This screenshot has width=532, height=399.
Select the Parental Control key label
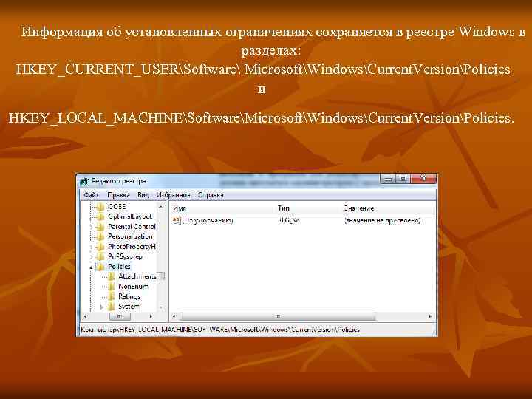[x=132, y=227]
